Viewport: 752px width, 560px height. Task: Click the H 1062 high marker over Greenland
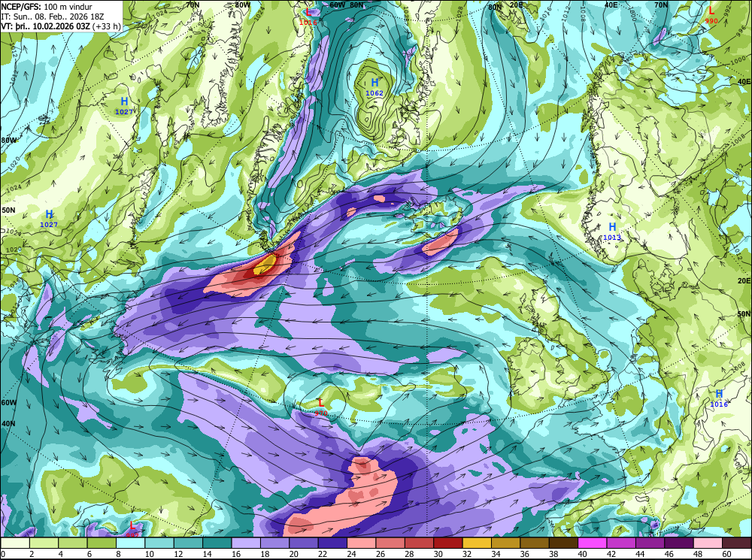[374, 86]
